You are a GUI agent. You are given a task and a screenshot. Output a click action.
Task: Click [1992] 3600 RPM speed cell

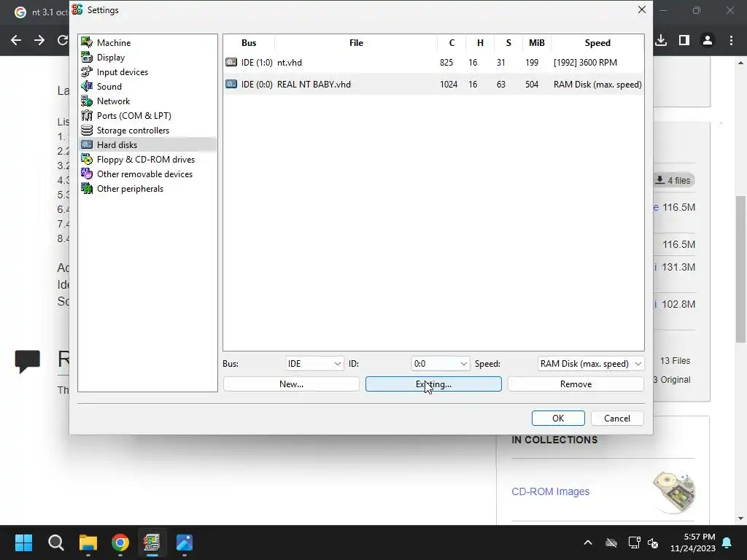(x=585, y=63)
